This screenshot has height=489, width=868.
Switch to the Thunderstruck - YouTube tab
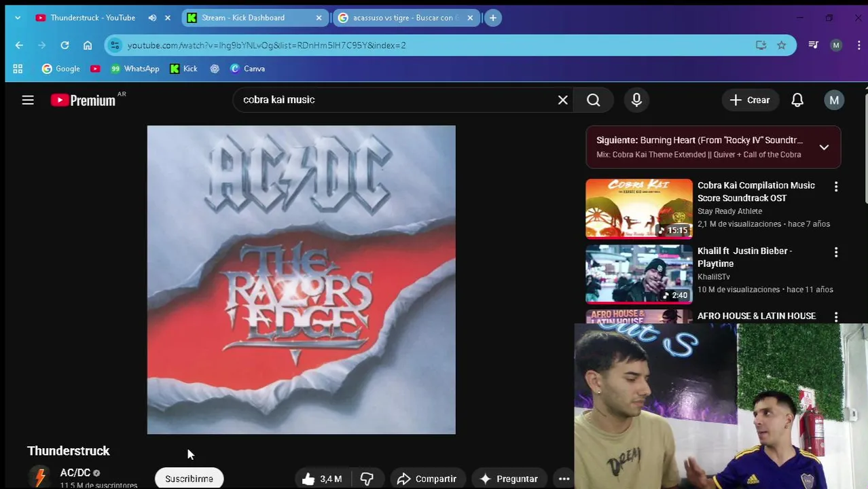(93, 18)
